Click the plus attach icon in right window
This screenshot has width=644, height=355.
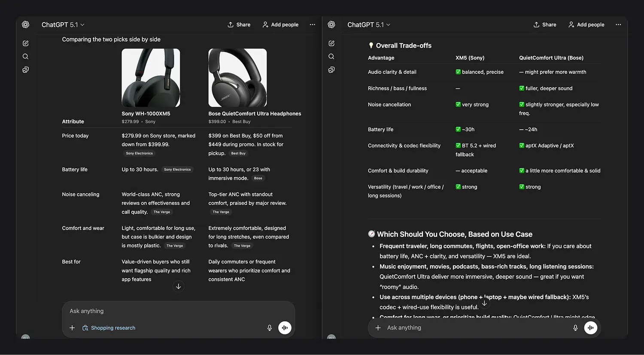(378, 328)
